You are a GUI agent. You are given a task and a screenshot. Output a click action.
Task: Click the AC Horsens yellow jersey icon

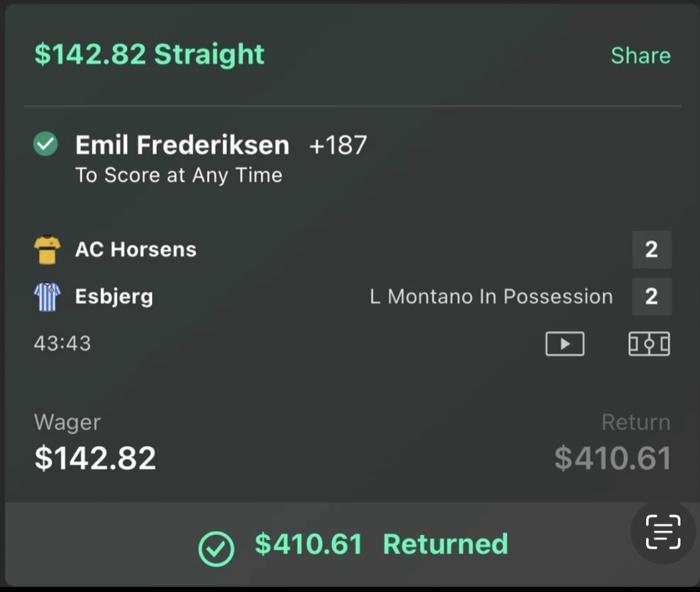click(x=47, y=250)
